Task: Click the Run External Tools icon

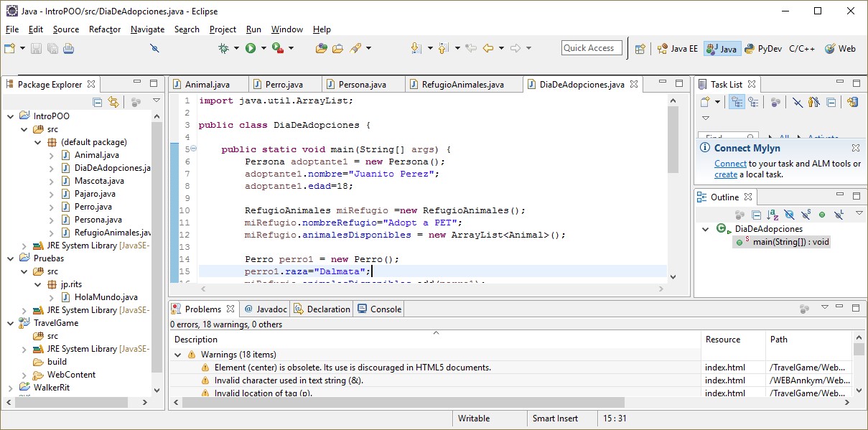Action: click(277, 48)
